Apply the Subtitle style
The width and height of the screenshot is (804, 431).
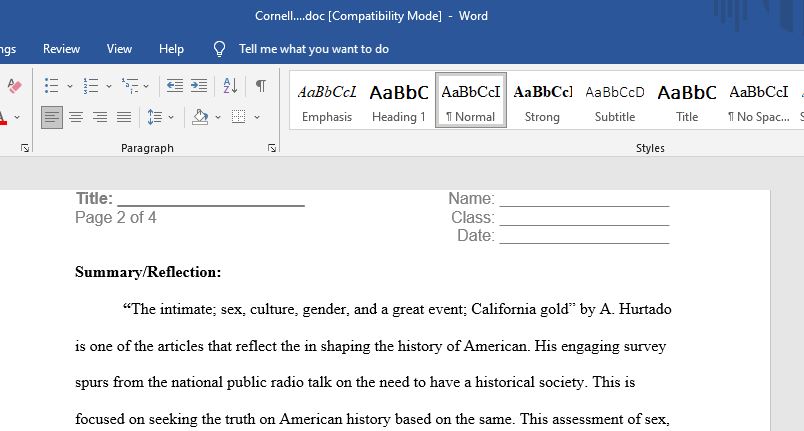pyautogui.click(x=615, y=100)
